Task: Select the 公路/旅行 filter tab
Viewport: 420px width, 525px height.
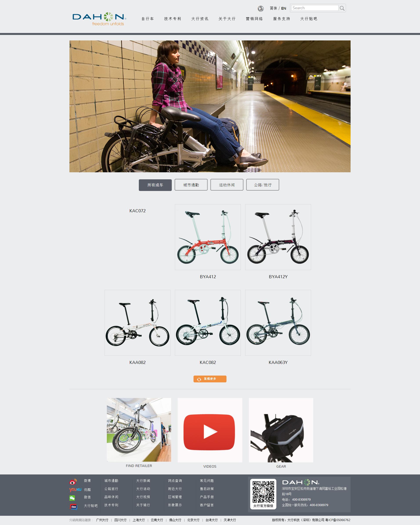Action: pos(263,185)
